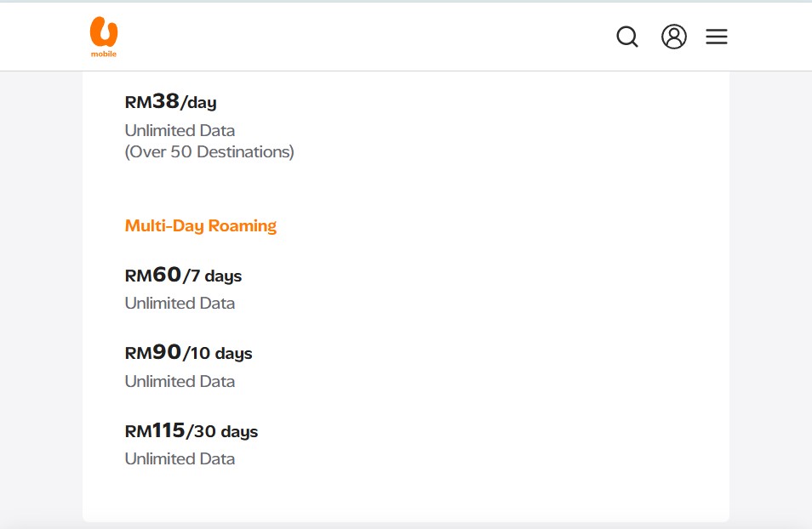The width and height of the screenshot is (812, 529).
Task: Click Unlimited Data under RM115/30 days
Action: pyautogui.click(x=180, y=458)
